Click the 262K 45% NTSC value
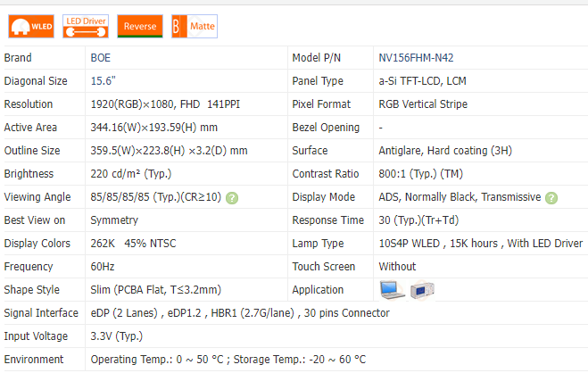This screenshot has width=588, height=373. point(133,244)
